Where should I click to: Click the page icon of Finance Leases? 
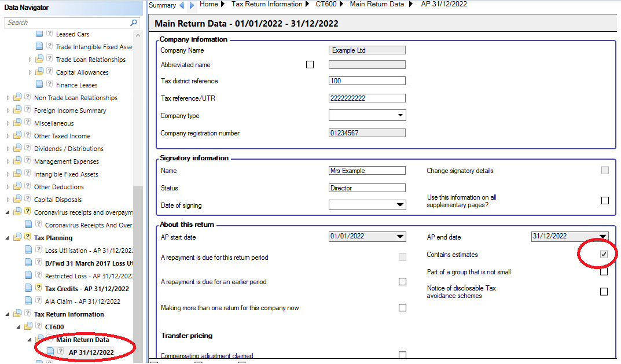(39, 84)
